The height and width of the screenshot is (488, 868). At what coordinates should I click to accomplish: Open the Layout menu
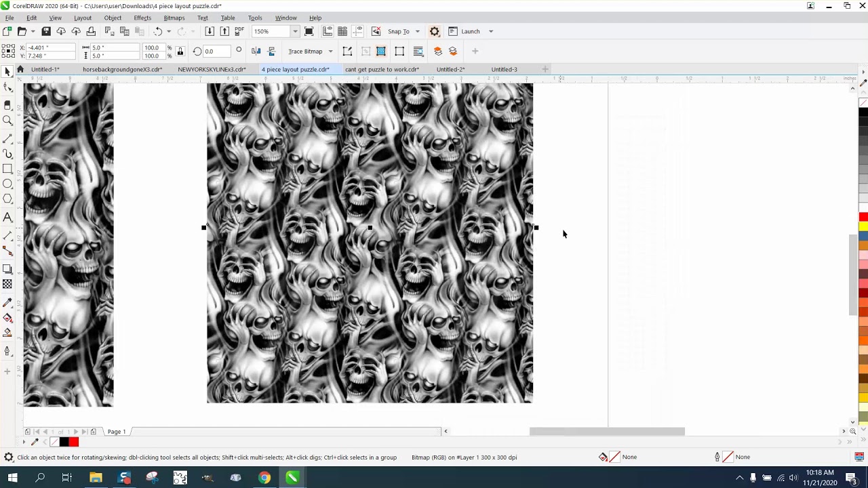point(83,18)
